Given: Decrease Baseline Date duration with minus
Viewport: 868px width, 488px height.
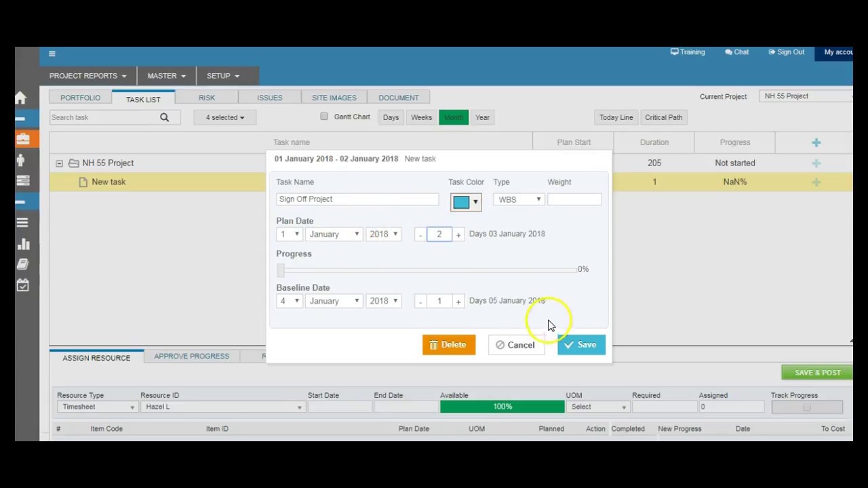Looking at the screenshot, I should (420, 302).
